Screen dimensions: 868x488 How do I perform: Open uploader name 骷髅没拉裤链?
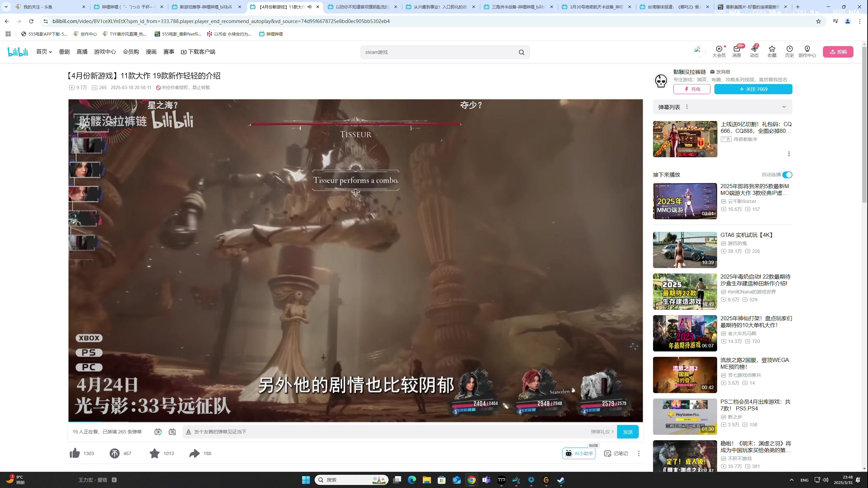pos(690,72)
